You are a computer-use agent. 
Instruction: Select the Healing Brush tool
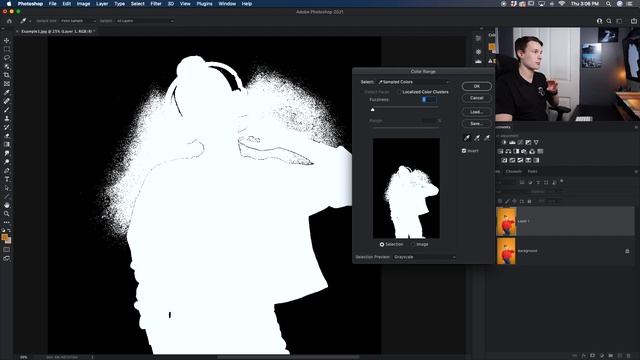click(x=7, y=101)
